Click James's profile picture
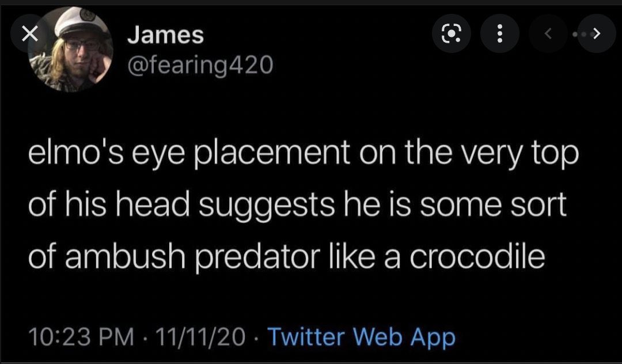 pos(70,50)
